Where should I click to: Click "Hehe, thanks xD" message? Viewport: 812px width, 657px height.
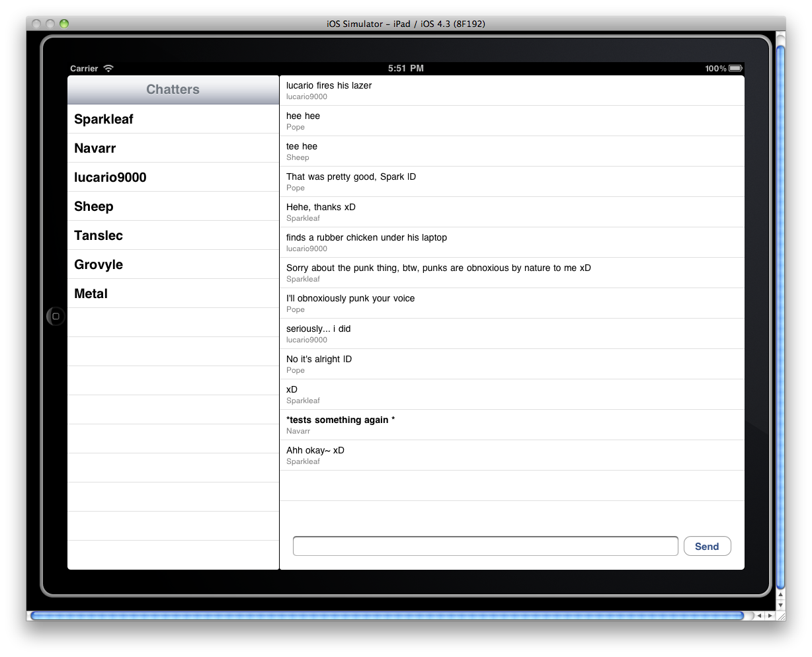[512, 212]
